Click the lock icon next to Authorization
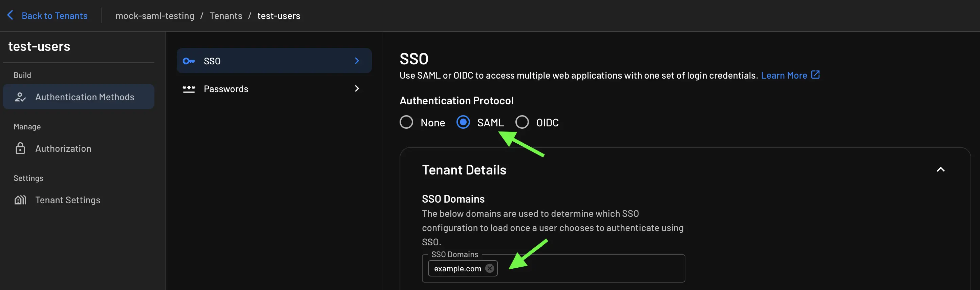The width and height of the screenshot is (980, 290). 21,148
